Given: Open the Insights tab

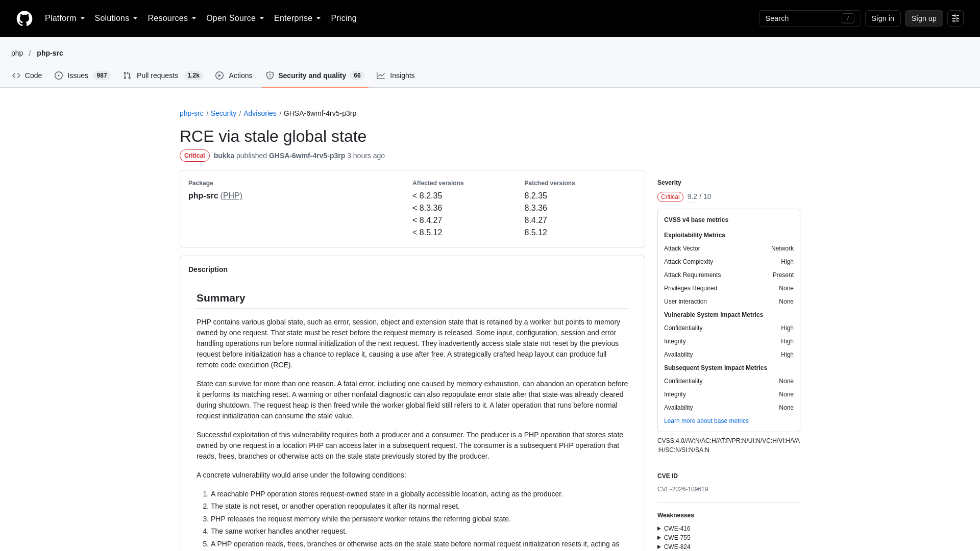Looking at the screenshot, I should (396, 76).
